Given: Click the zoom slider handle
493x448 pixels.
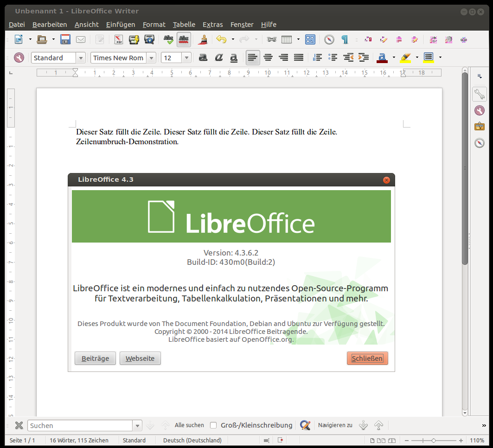Looking at the screenshot, I should (x=434, y=441).
